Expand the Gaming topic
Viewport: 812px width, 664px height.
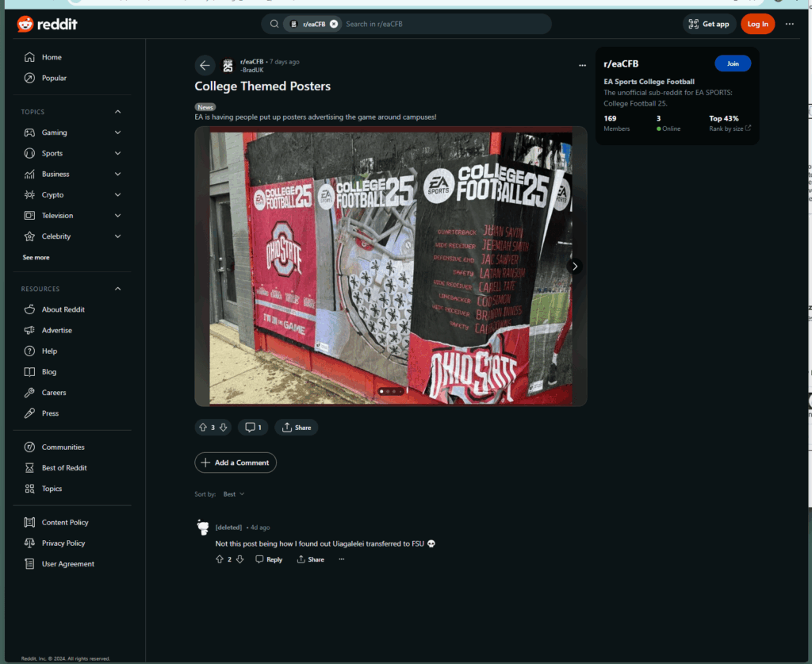(x=117, y=132)
